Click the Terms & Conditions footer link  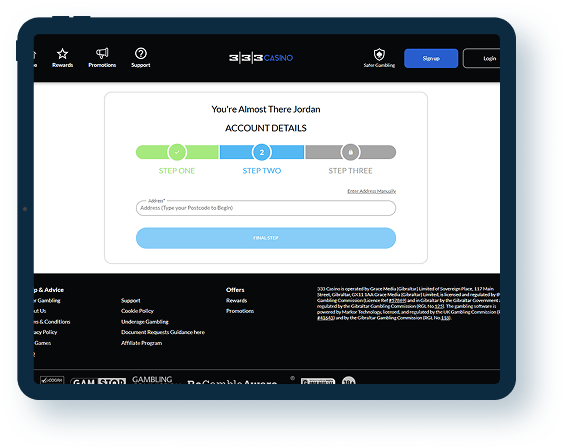[x=52, y=322]
